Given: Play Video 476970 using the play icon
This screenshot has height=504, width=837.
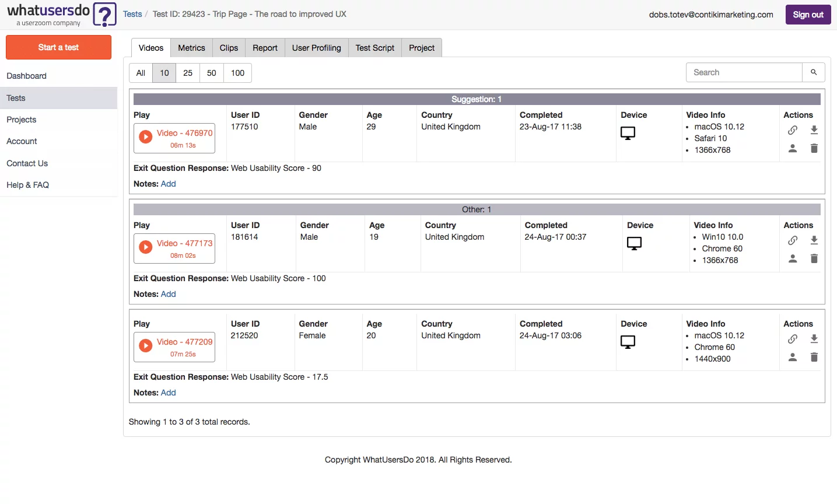Looking at the screenshot, I should (146, 137).
